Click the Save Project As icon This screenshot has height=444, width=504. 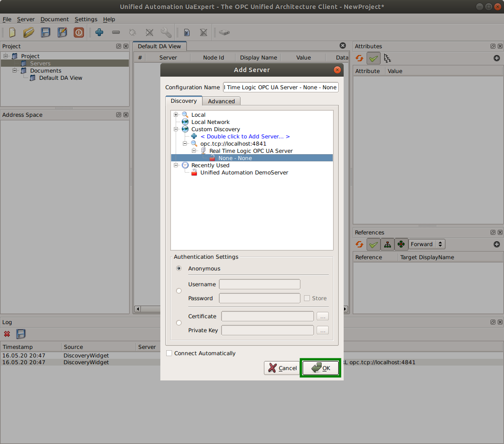(62, 32)
